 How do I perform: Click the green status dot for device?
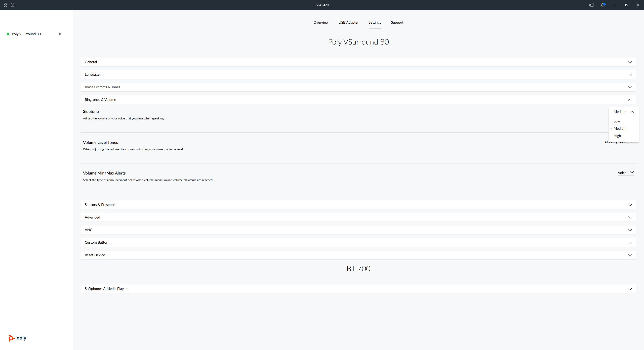[x=8, y=34]
